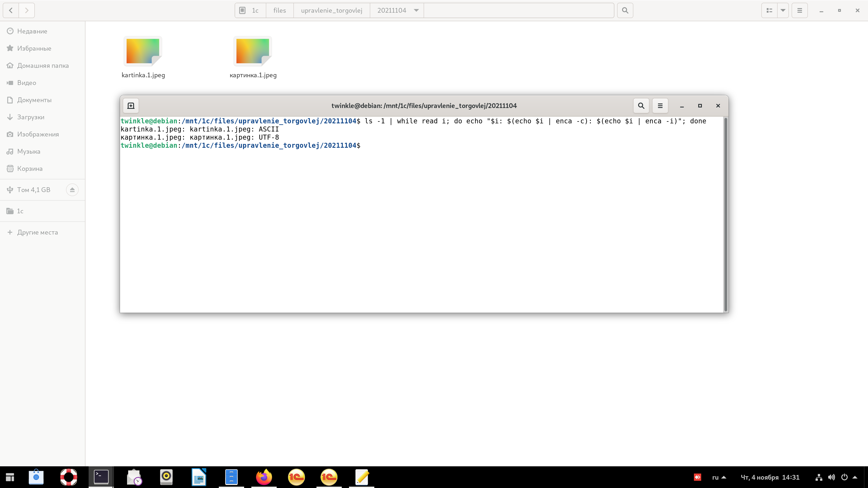The width and height of the screenshot is (868, 488).
Task: Eject the Том 4,1 GB volume
Action: (72, 190)
